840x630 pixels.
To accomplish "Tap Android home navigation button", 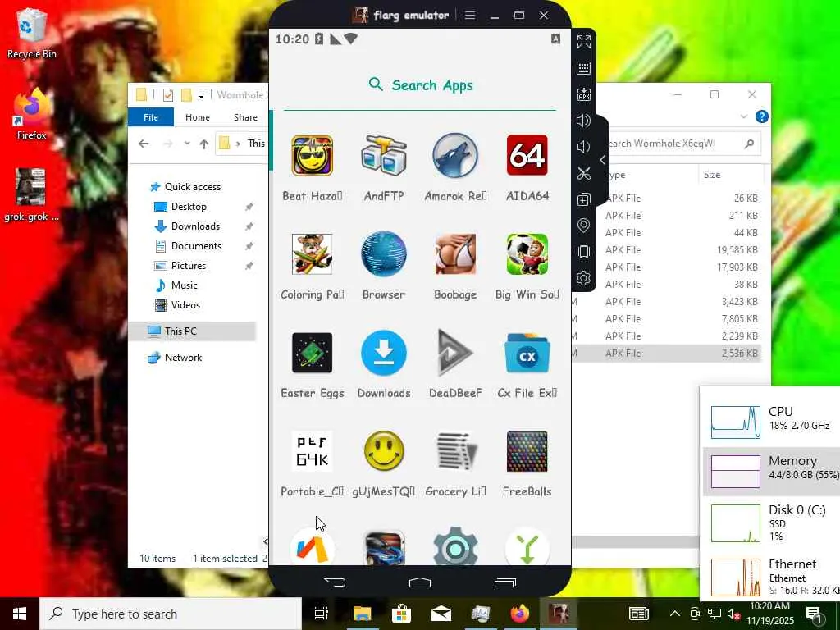I will (x=420, y=582).
